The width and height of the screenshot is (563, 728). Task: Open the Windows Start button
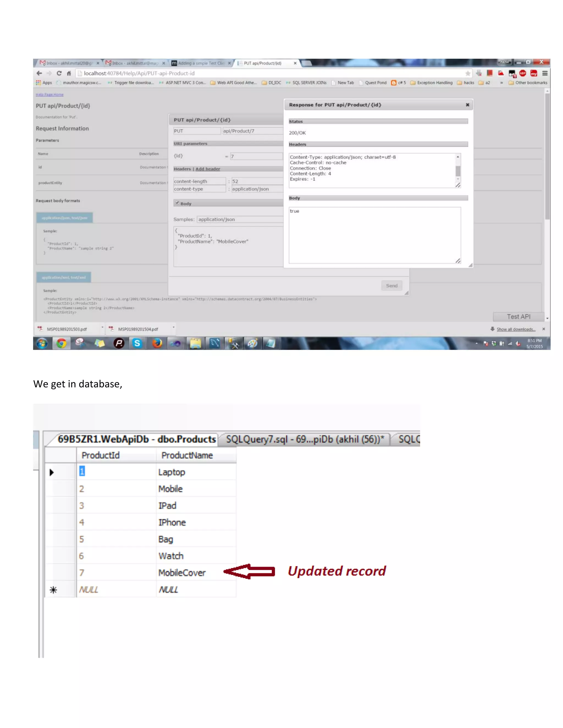click(x=42, y=343)
